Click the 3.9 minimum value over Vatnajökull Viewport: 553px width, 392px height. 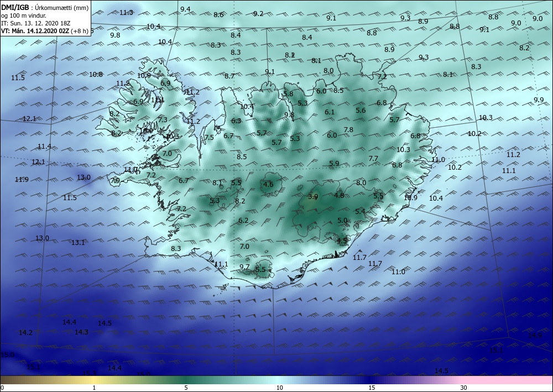[x=313, y=197]
